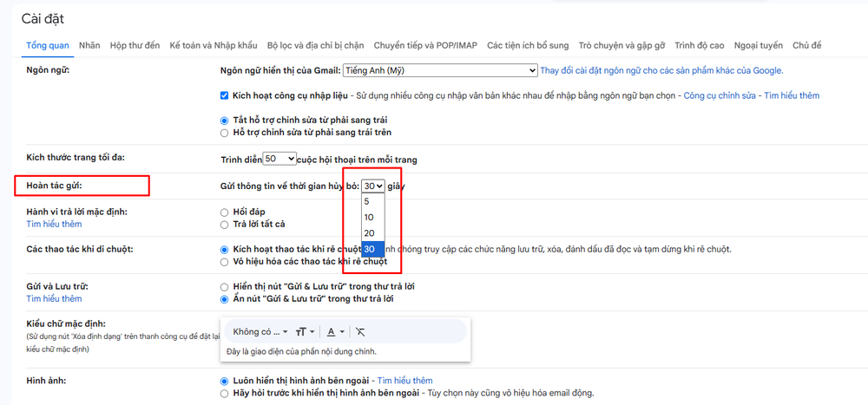Open the 50 conversations per page dropdown
Screen dimensions: 868x405
(279, 159)
